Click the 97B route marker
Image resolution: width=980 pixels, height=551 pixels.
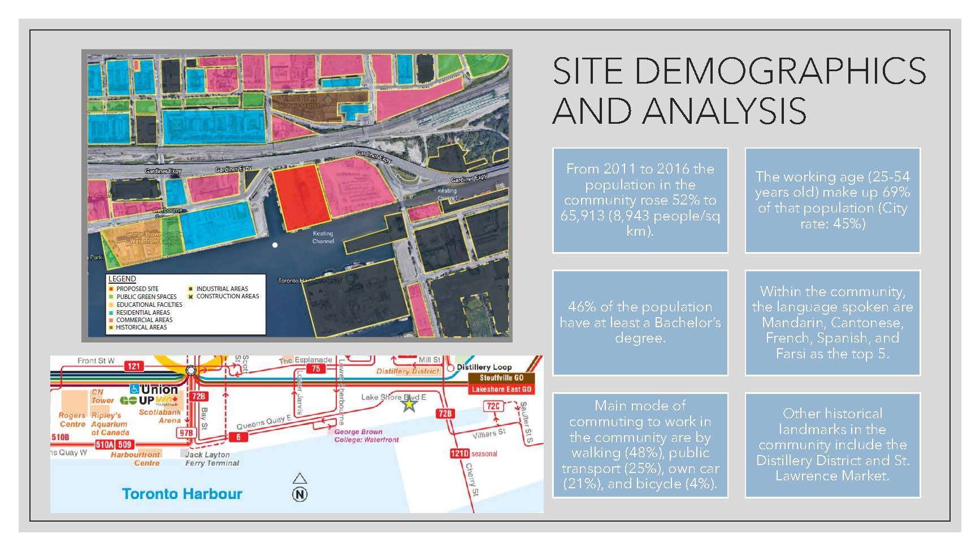point(185,433)
